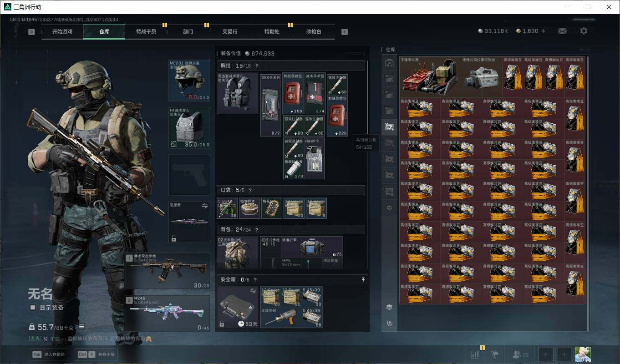
Task: Click Tab 进入特勤处 button
Action: [x=49, y=354]
